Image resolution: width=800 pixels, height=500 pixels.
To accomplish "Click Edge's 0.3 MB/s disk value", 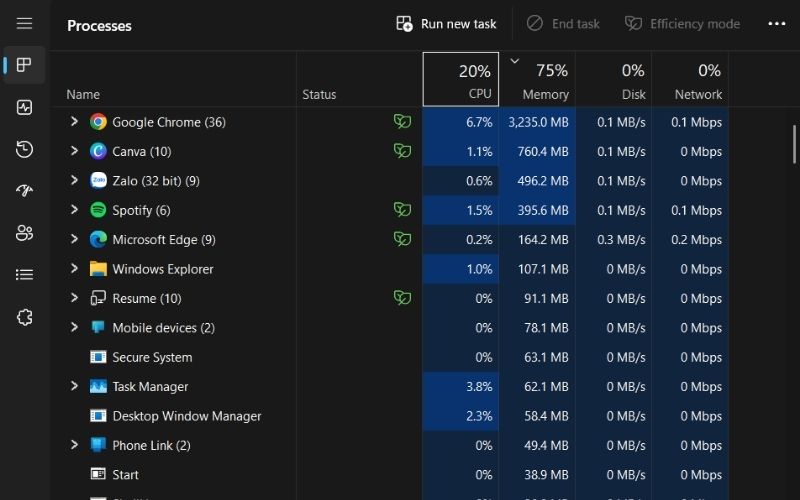I will pos(621,240).
